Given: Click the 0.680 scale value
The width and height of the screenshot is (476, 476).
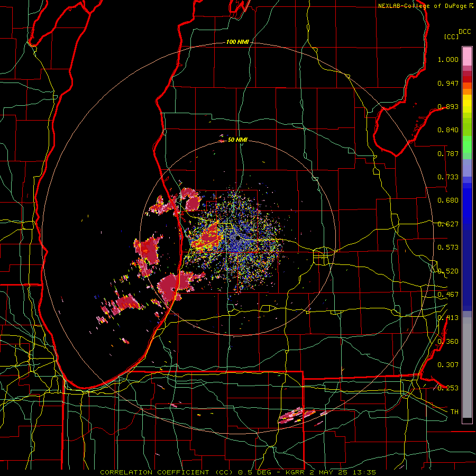Looking at the screenshot, I should [x=448, y=200].
